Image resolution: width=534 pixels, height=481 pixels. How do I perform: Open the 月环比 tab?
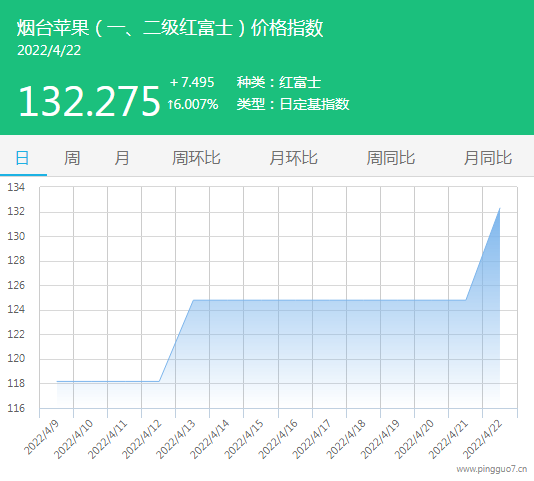[x=294, y=158]
